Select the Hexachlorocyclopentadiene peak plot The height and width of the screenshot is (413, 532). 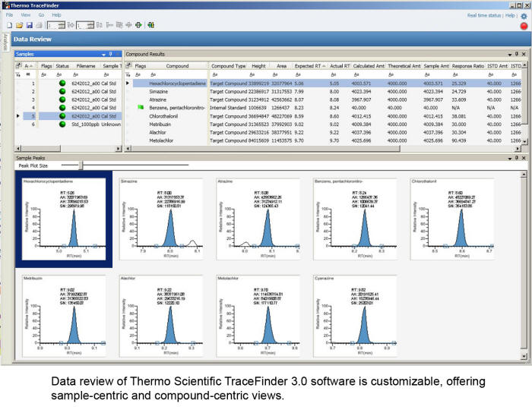(64, 219)
